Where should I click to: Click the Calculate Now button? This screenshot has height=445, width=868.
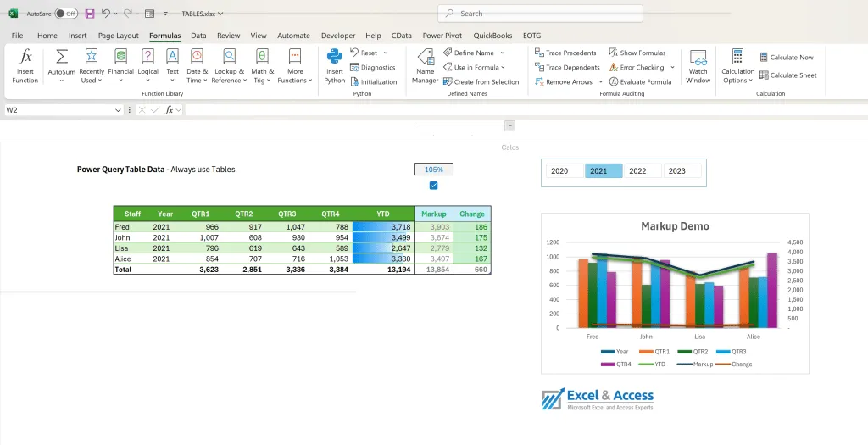tap(786, 58)
